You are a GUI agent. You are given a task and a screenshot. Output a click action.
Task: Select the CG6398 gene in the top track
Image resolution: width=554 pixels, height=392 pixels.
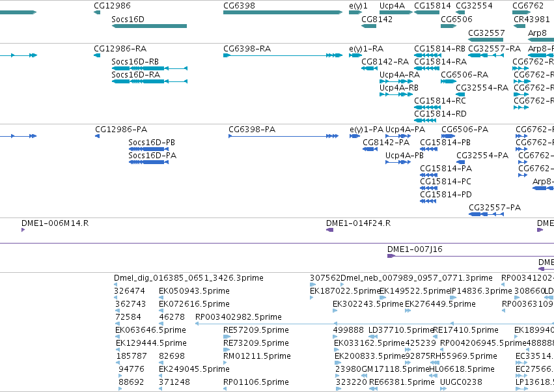tap(283, 12)
